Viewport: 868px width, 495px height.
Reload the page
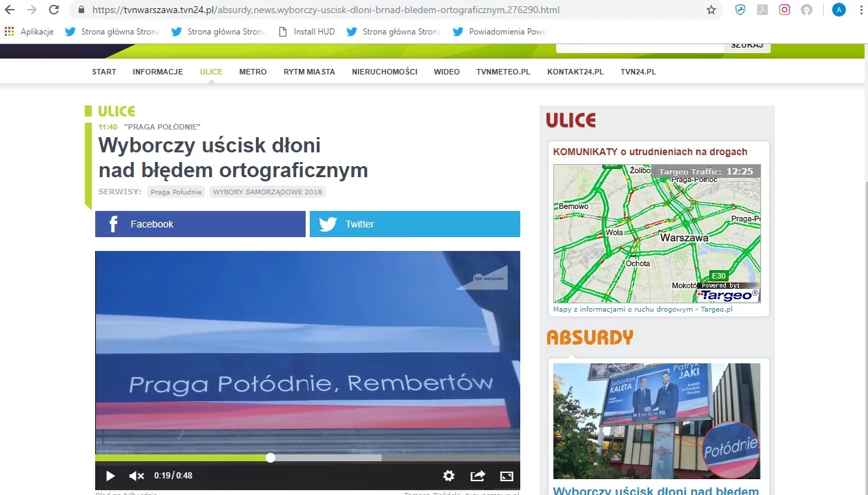pyautogui.click(x=54, y=10)
